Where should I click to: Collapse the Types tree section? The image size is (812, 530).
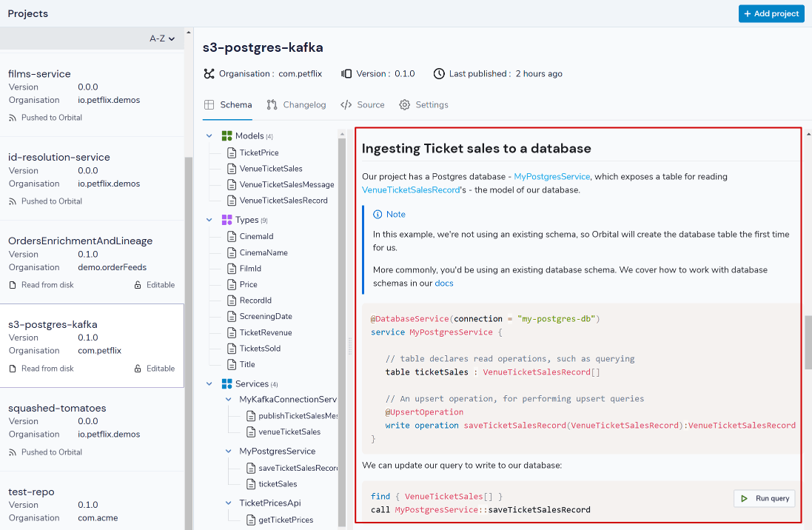(x=209, y=220)
